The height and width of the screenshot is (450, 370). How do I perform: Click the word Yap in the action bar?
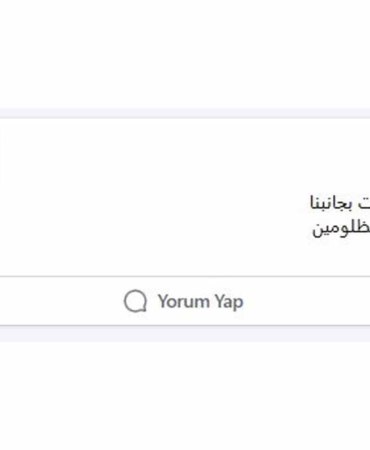click(x=229, y=302)
